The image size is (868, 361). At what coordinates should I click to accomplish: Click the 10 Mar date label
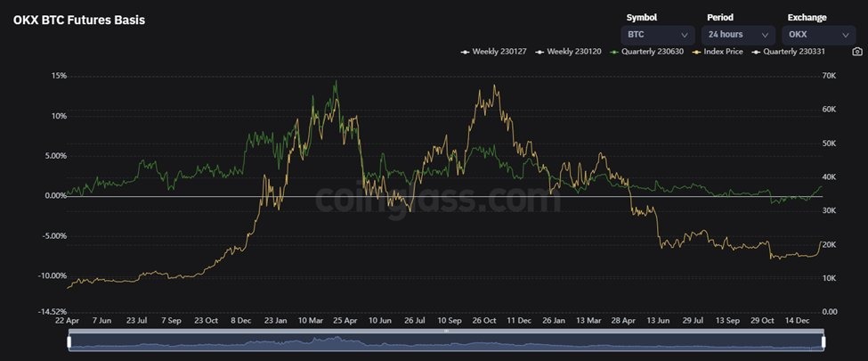310,321
